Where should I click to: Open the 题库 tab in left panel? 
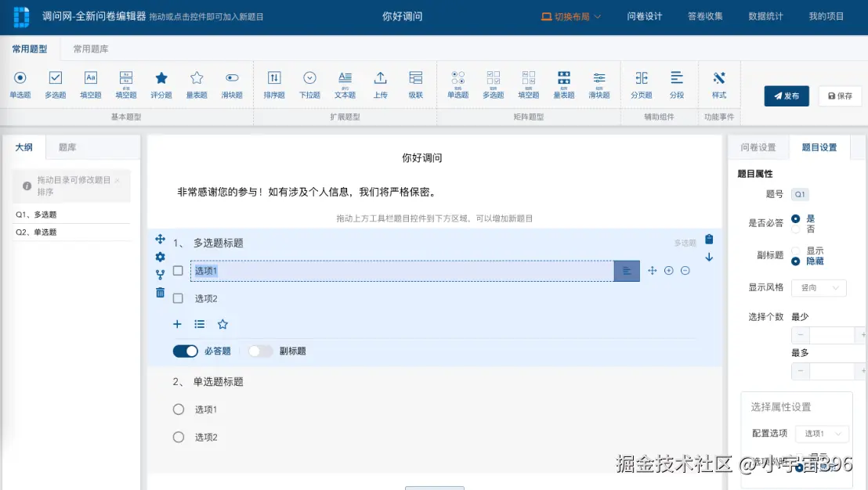pos(67,147)
